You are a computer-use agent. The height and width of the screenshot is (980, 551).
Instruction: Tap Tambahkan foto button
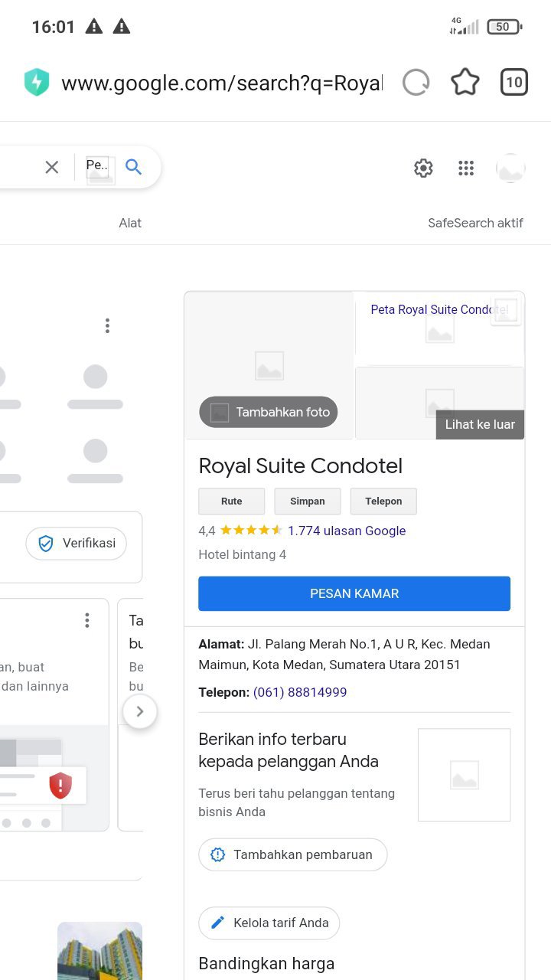[x=269, y=412]
